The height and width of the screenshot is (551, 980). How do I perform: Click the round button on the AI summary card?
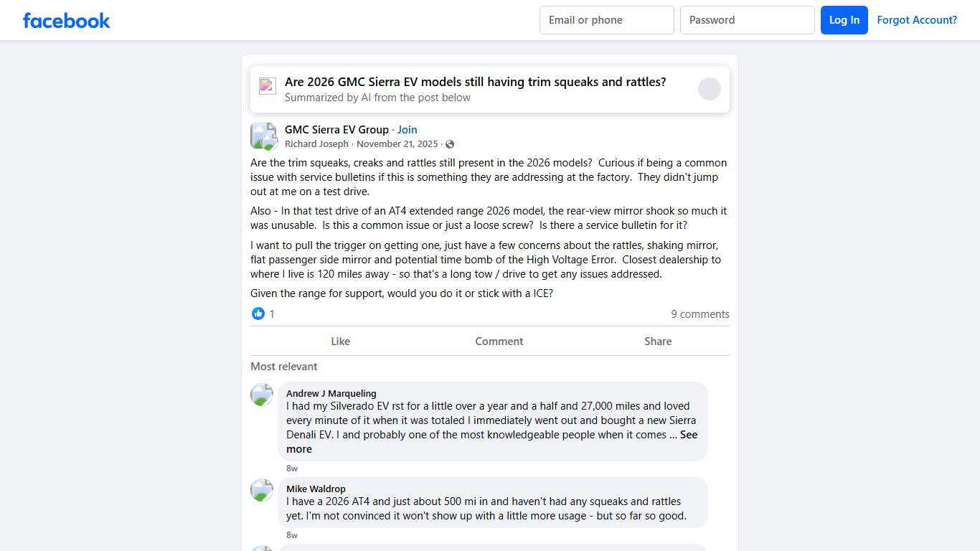709,89
